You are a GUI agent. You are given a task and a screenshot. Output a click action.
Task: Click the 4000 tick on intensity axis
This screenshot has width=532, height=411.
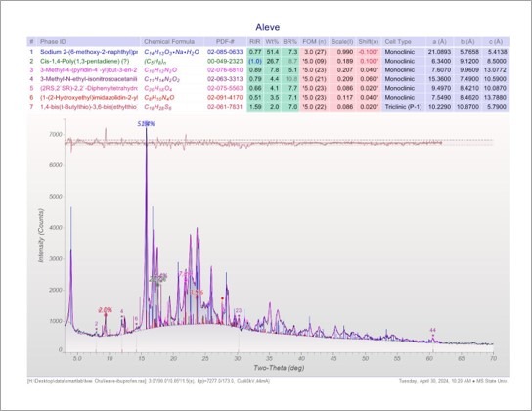coord(56,227)
